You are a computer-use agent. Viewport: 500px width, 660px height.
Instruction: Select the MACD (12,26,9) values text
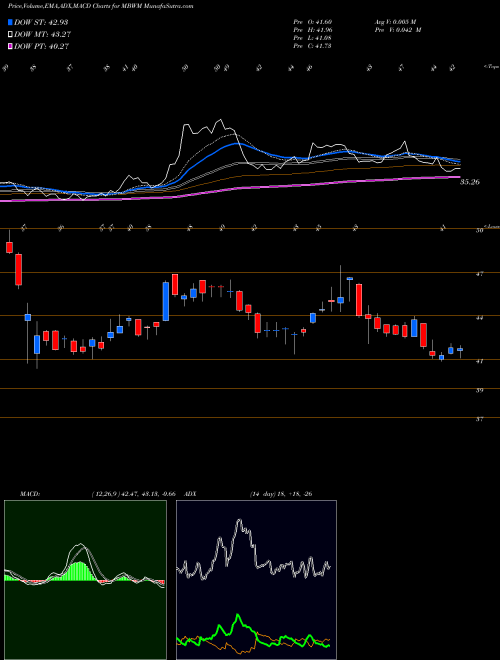tap(134, 494)
